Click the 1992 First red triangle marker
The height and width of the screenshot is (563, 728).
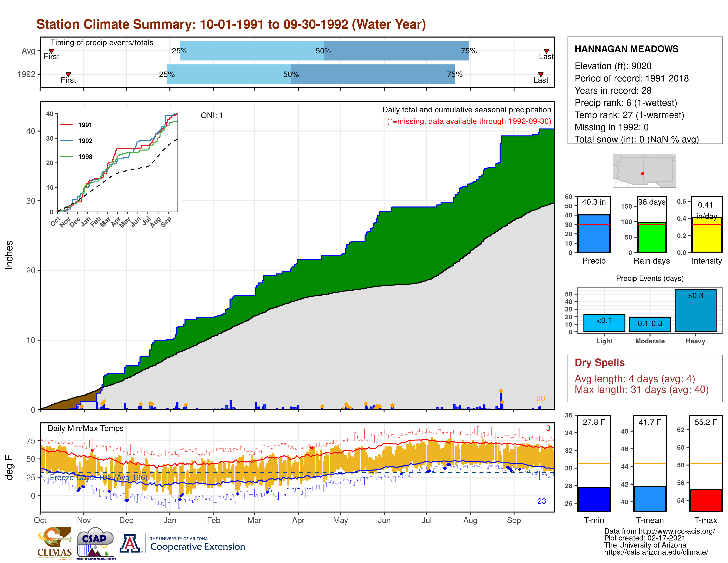tap(68, 74)
